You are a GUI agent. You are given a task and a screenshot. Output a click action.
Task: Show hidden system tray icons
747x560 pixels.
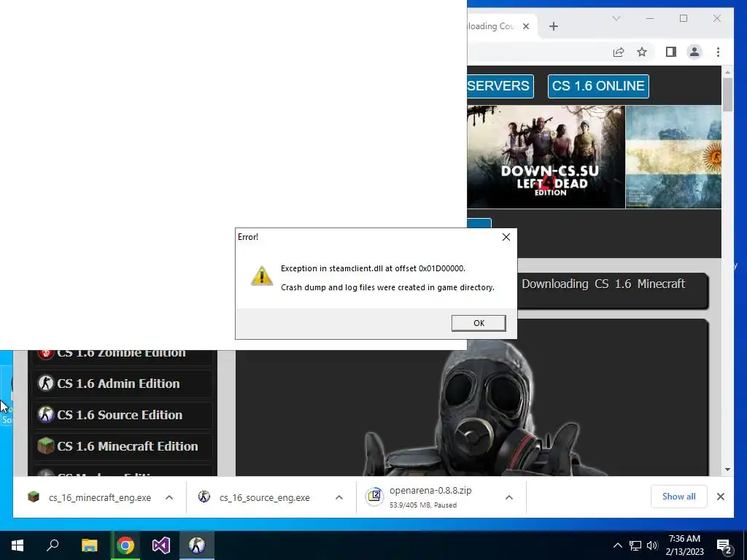point(617,545)
